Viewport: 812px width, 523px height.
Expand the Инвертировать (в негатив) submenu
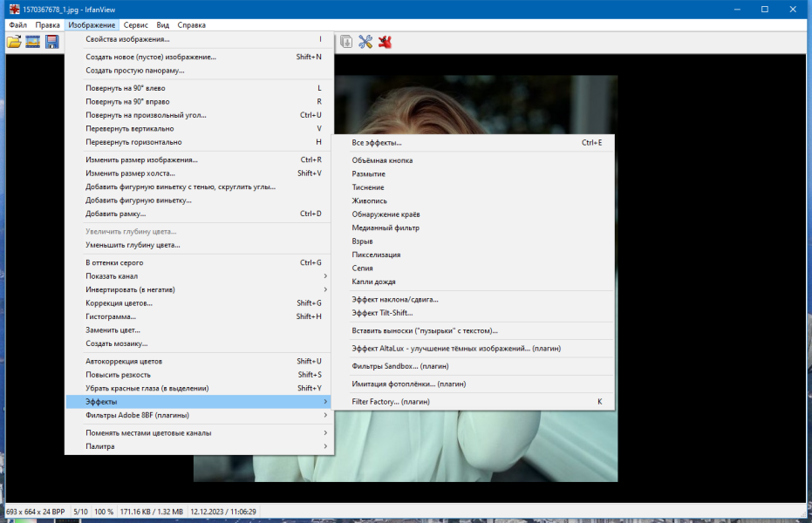tap(200, 289)
